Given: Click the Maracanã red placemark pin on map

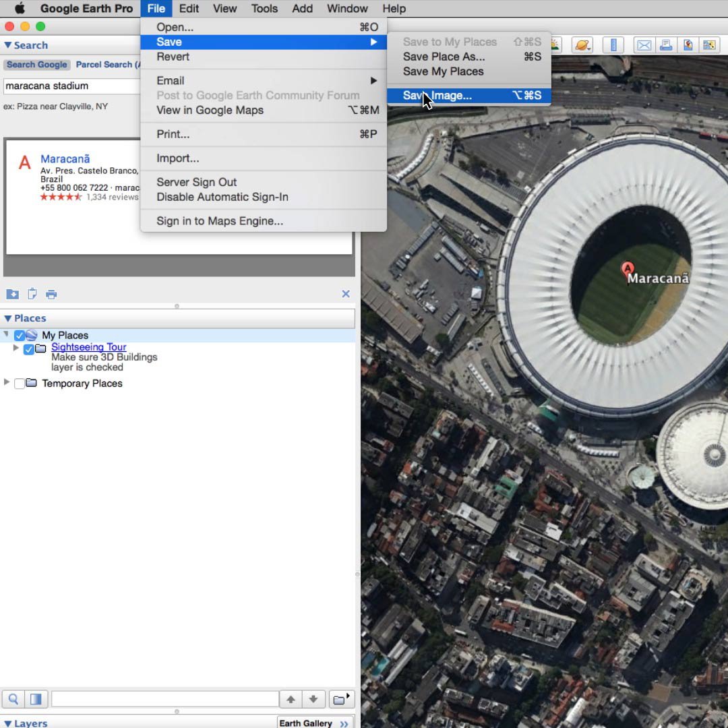Looking at the screenshot, I should tap(628, 270).
